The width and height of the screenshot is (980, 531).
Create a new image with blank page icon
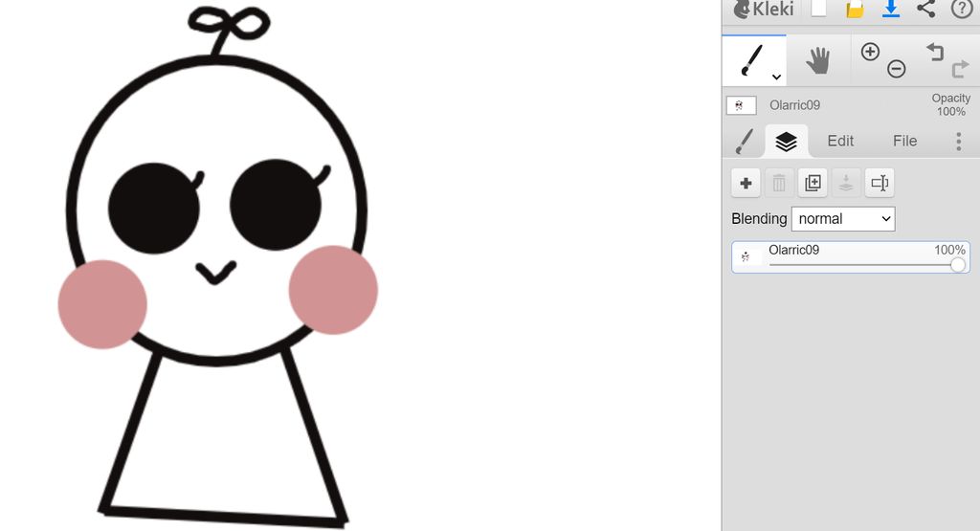[x=819, y=8]
